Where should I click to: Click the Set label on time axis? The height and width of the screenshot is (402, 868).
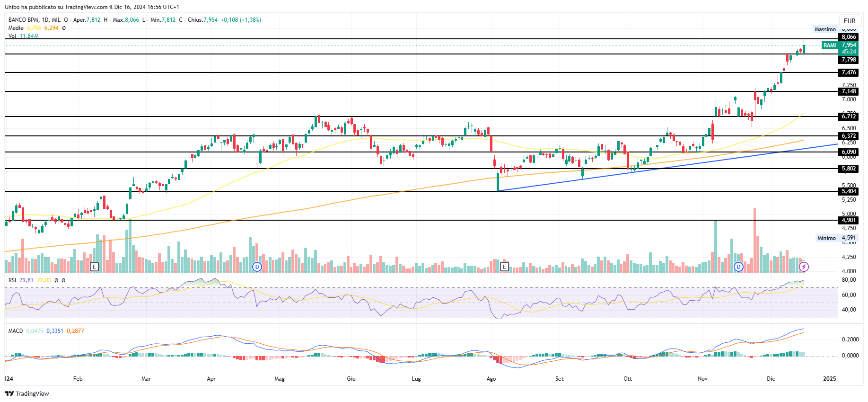(x=560, y=379)
